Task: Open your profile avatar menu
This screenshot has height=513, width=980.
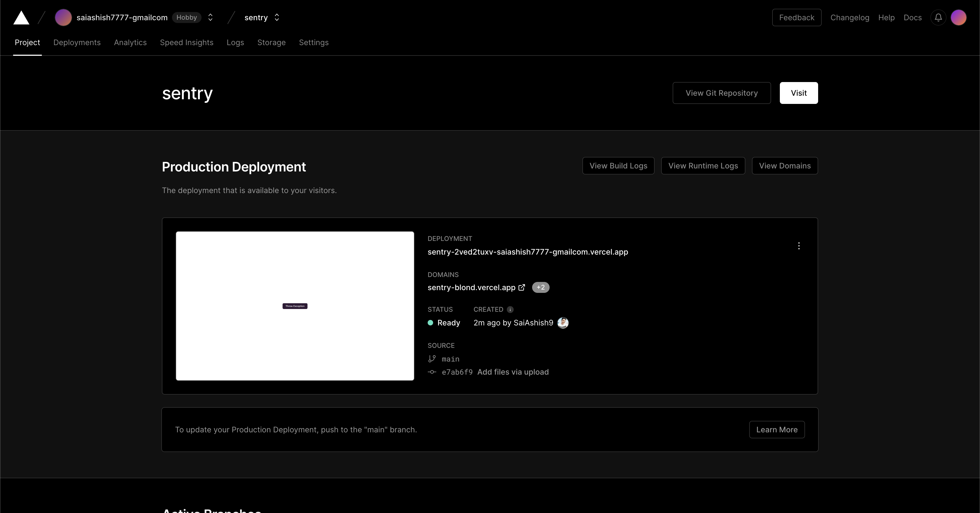Action: point(959,18)
